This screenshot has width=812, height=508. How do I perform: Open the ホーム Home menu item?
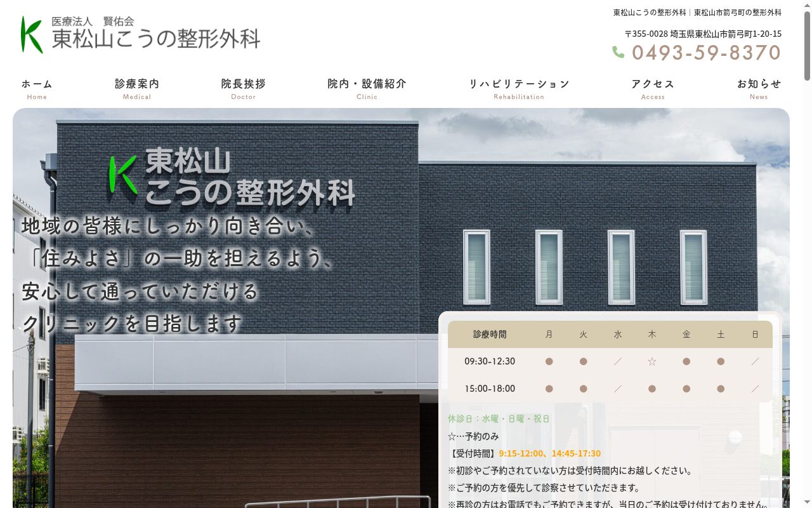pyautogui.click(x=37, y=89)
